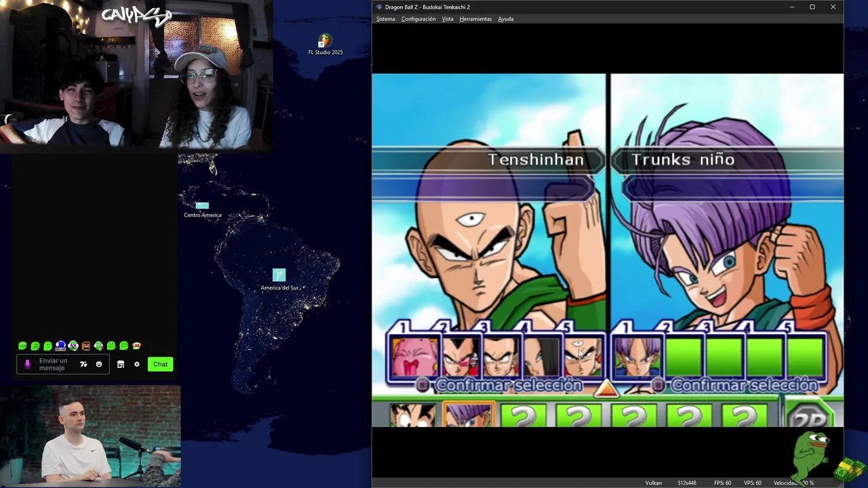This screenshot has width=868, height=488.
Task: Click the brown angry block emote
Action: point(85,346)
